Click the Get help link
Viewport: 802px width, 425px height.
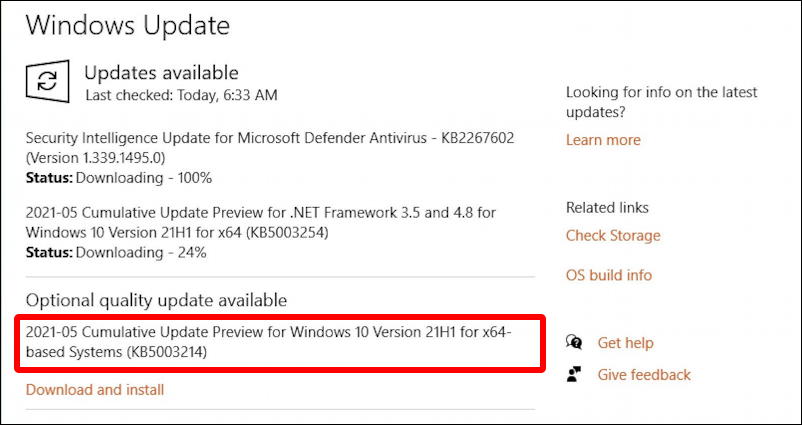[x=626, y=343]
